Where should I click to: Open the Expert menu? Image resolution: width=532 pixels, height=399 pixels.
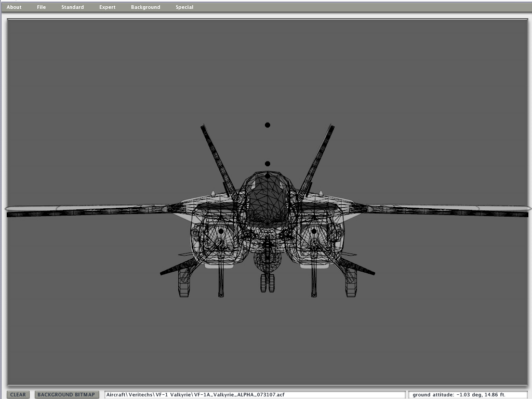coord(107,7)
